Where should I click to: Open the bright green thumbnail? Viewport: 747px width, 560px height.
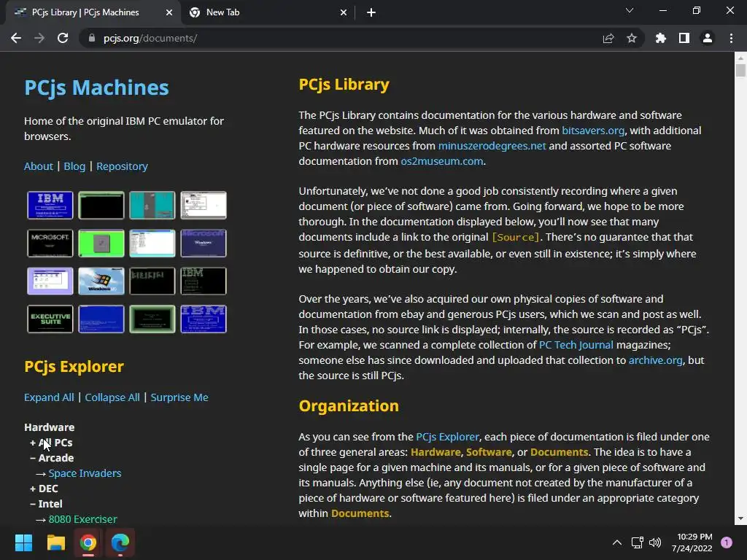[101, 243]
